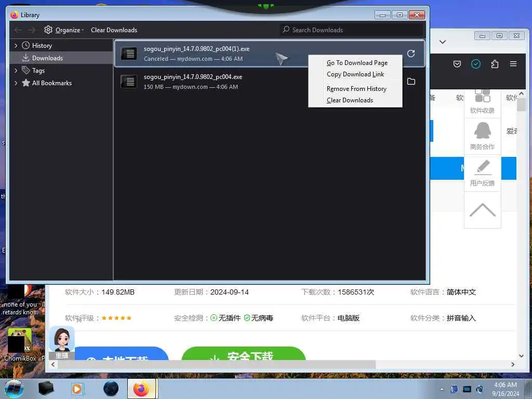Expand the All Bookmarks tree node
532x399 pixels.
pos(16,83)
